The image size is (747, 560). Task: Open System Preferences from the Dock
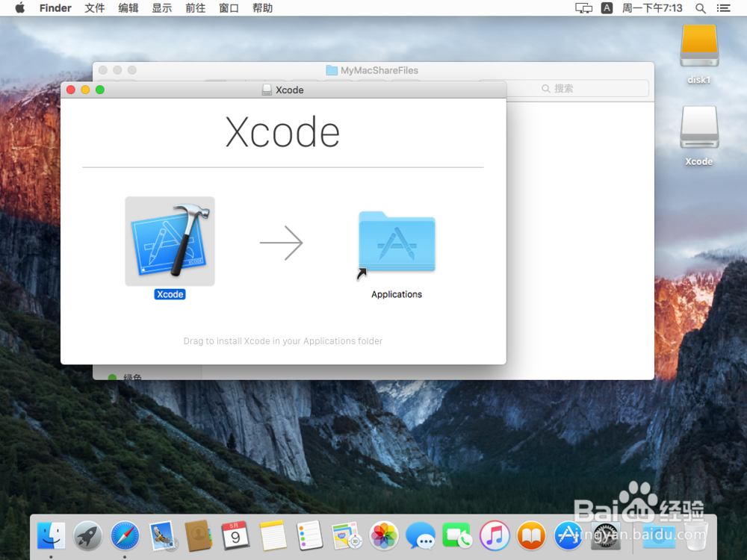pyautogui.click(x=605, y=535)
